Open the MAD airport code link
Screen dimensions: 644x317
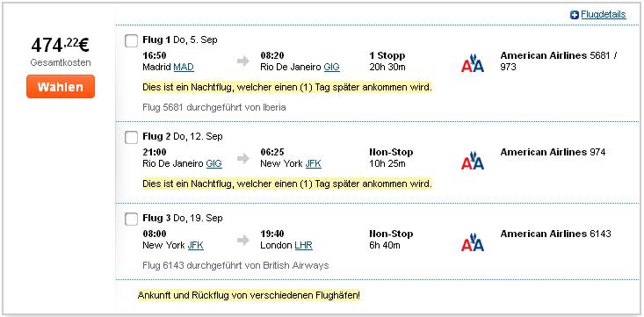[x=184, y=67]
